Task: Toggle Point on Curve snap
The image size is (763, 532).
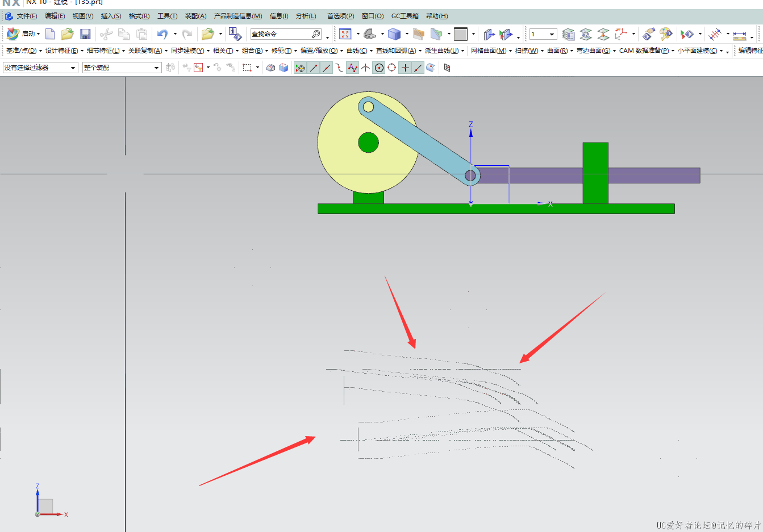Action: tap(418, 68)
